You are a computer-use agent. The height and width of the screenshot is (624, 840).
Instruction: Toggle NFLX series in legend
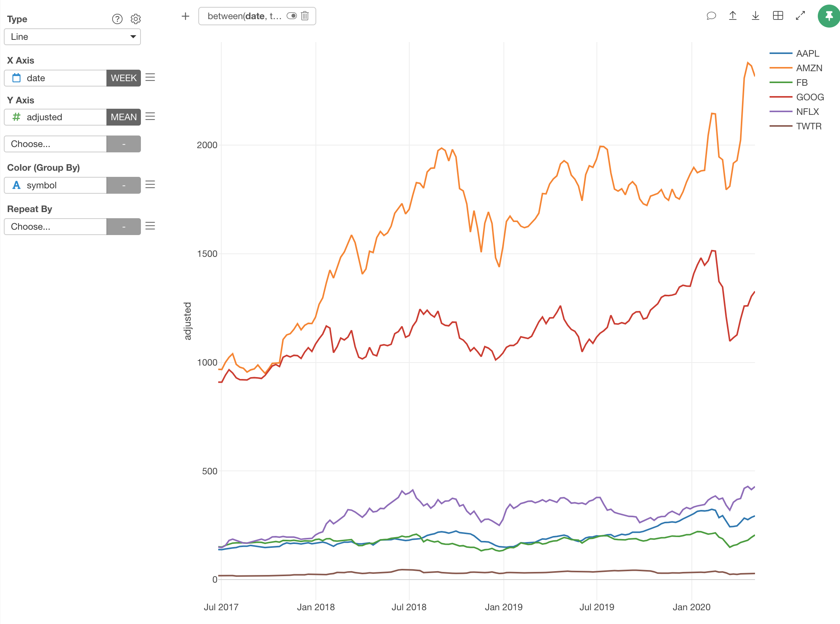(794, 112)
